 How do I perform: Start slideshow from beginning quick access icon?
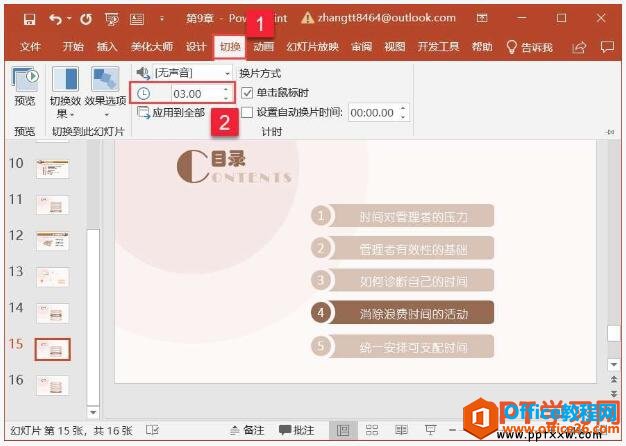[x=111, y=19]
